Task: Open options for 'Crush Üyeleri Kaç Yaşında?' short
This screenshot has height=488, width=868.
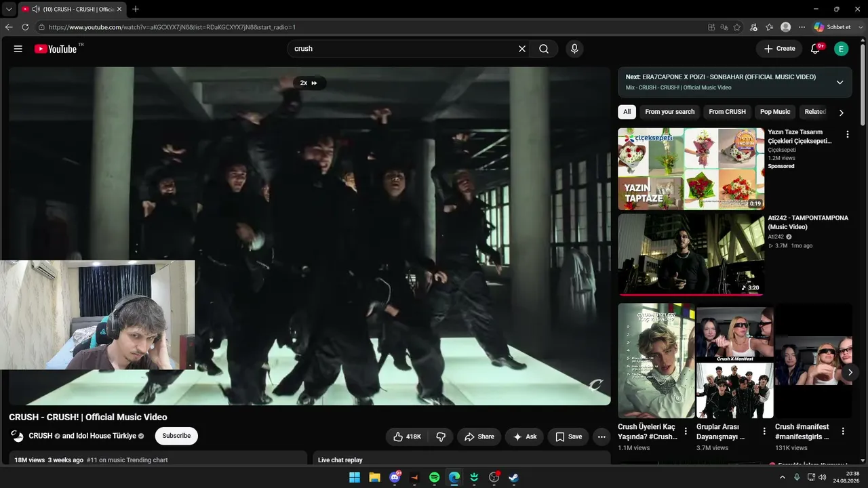Action: point(686,431)
